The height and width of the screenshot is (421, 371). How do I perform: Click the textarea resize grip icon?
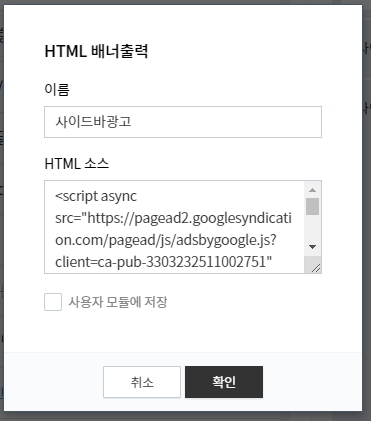click(315, 267)
